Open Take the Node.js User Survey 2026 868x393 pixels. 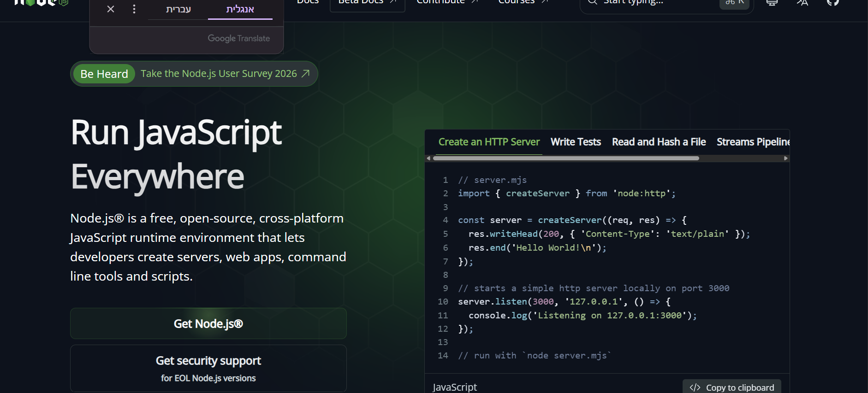coord(219,74)
